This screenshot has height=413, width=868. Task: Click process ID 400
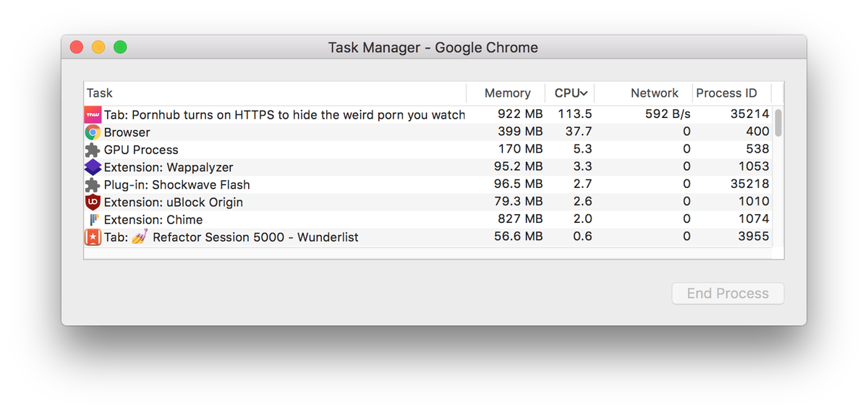tap(758, 132)
